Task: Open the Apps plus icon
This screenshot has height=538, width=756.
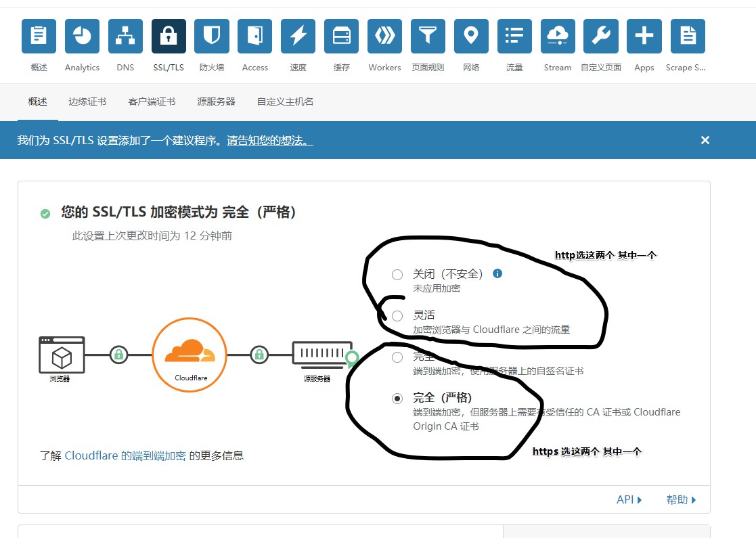Action: [x=644, y=36]
